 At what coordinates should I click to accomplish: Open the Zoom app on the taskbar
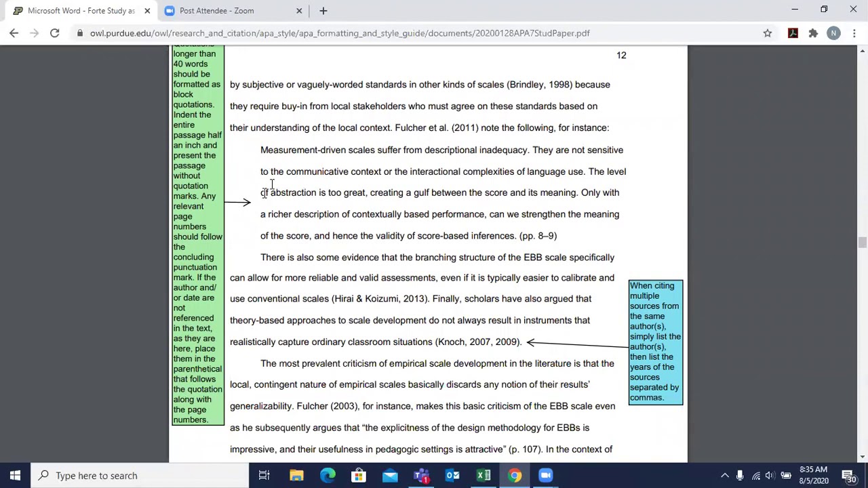tap(546, 475)
